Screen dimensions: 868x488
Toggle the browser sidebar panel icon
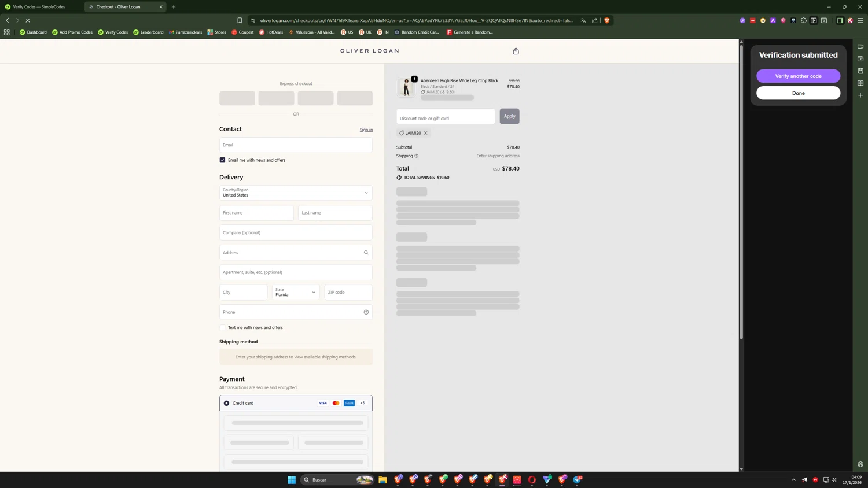(x=840, y=20)
